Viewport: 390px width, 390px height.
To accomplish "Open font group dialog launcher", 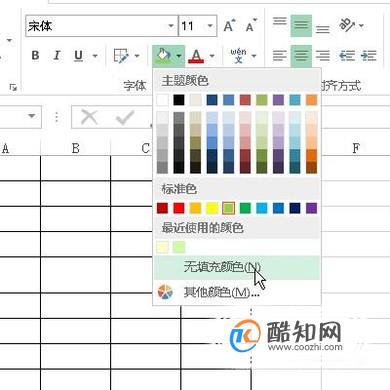I will tap(13, 88).
